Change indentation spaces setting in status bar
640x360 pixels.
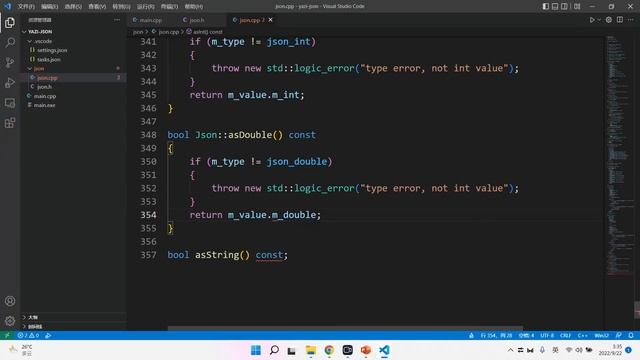[526, 335]
